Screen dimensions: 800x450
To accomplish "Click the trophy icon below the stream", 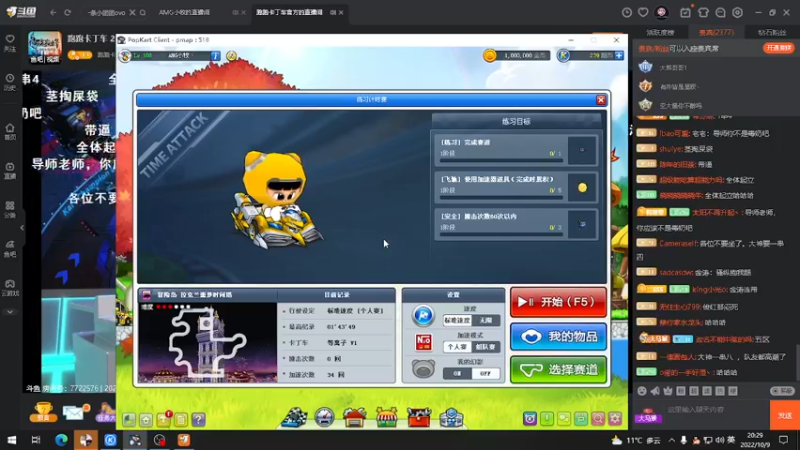I will [x=43, y=411].
